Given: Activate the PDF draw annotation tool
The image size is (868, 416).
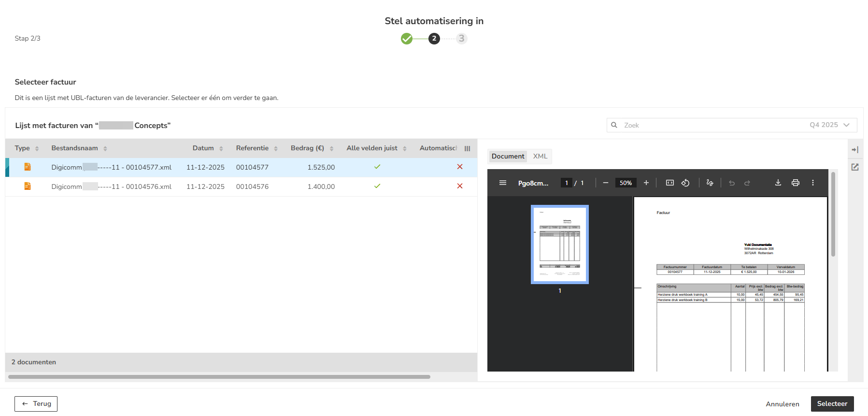Looking at the screenshot, I should (710, 183).
